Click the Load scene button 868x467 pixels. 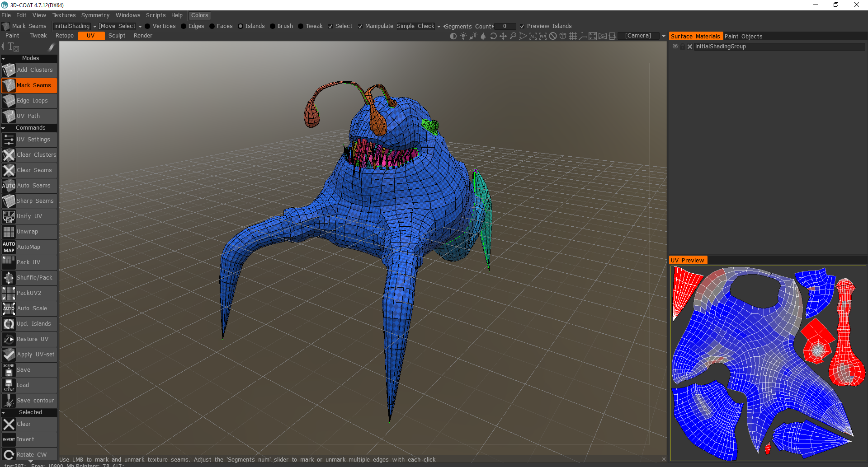(x=29, y=385)
